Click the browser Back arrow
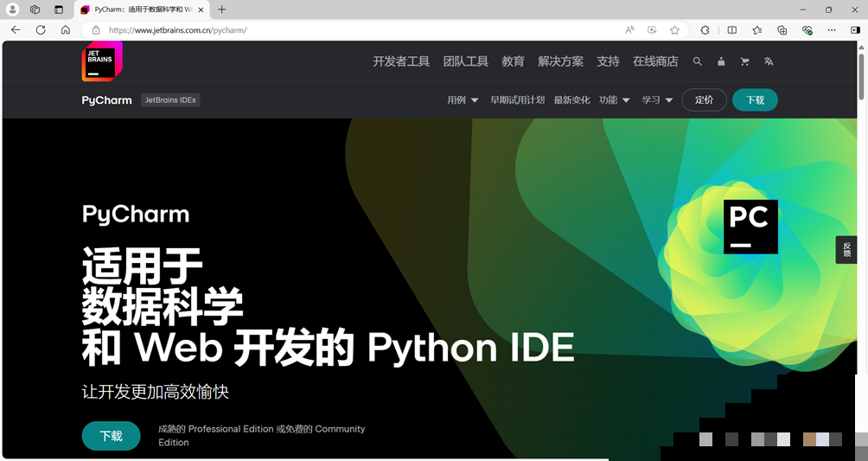 (x=16, y=30)
